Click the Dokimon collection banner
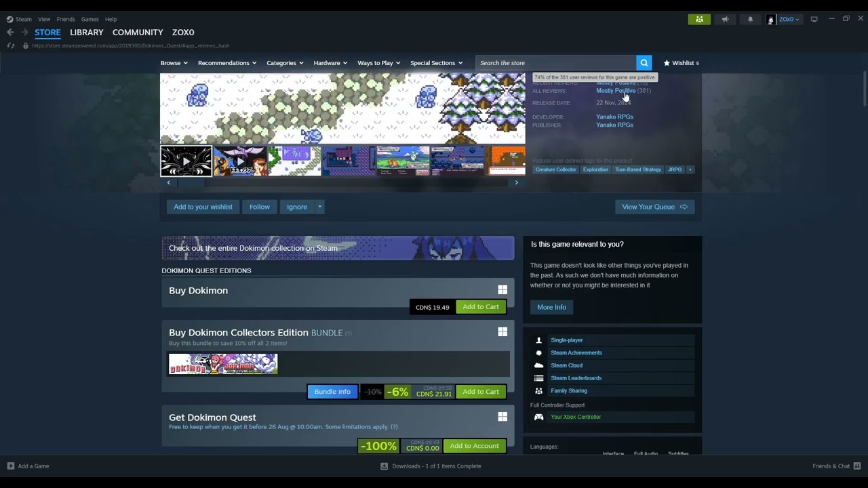 point(338,248)
